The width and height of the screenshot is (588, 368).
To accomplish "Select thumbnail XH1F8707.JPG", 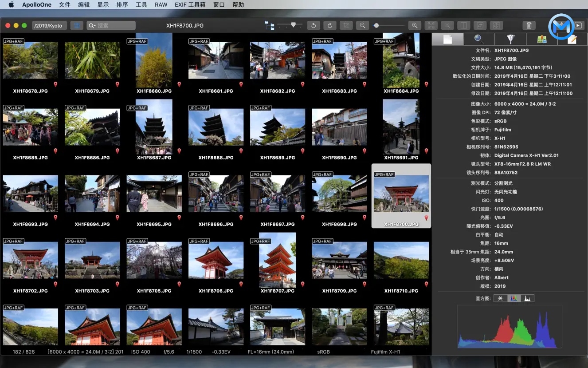I will 277,260.
